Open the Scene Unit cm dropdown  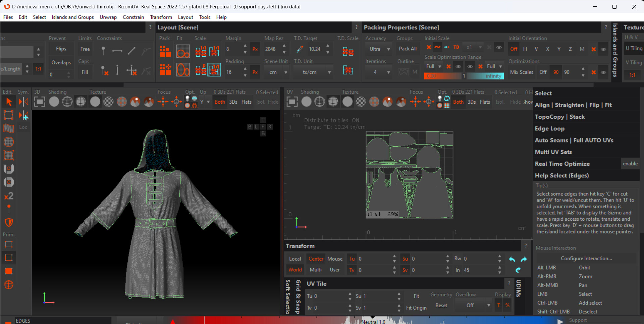pyautogui.click(x=276, y=72)
